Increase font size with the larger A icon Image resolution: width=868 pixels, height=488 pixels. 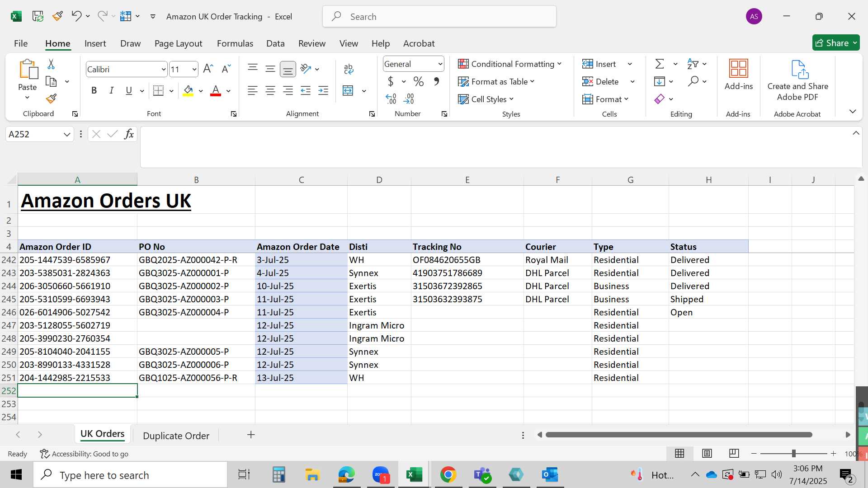(x=208, y=69)
